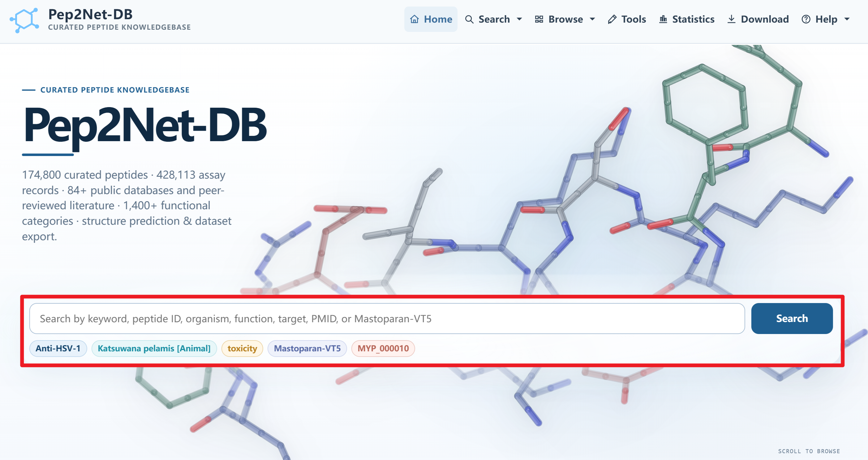868x460 pixels.
Task: Click the house icon beside Home
Action: pos(415,19)
